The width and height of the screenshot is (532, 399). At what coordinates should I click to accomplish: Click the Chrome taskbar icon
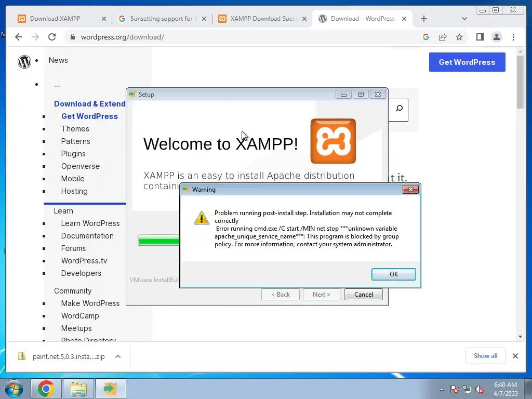pyautogui.click(x=46, y=389)
